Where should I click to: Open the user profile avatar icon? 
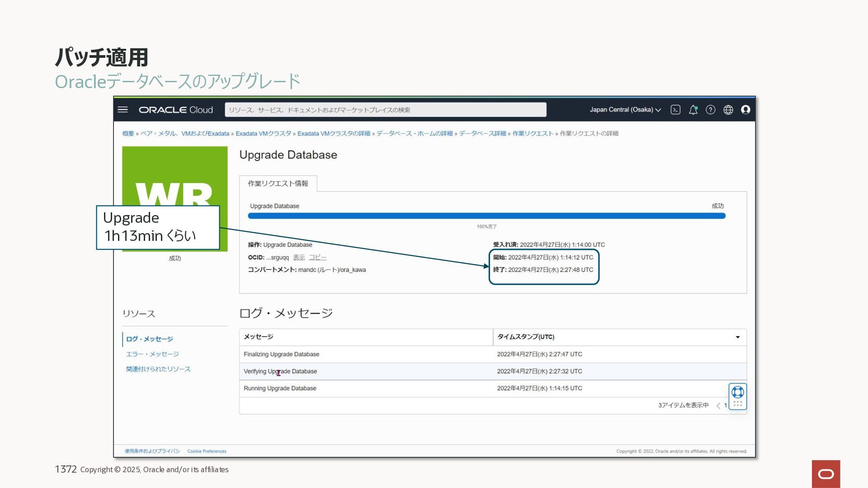coord(746,110)
